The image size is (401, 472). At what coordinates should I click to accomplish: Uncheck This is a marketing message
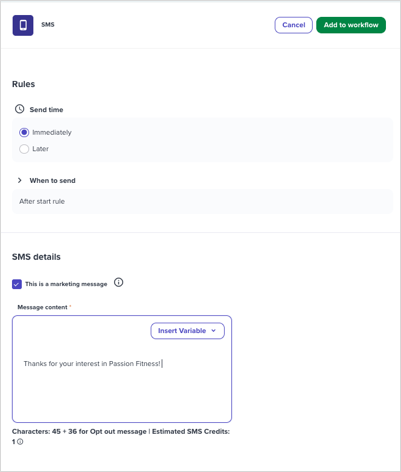pyautogui.click(x=17, y=284)
